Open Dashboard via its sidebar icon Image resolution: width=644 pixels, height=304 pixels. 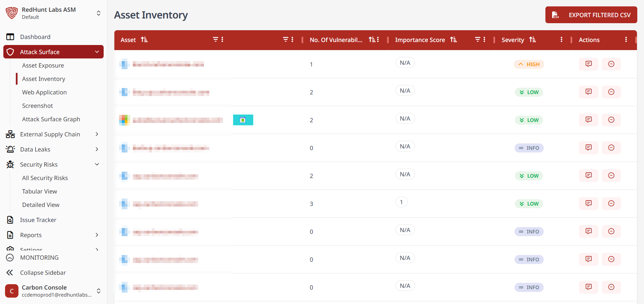[x=10, y=37]
